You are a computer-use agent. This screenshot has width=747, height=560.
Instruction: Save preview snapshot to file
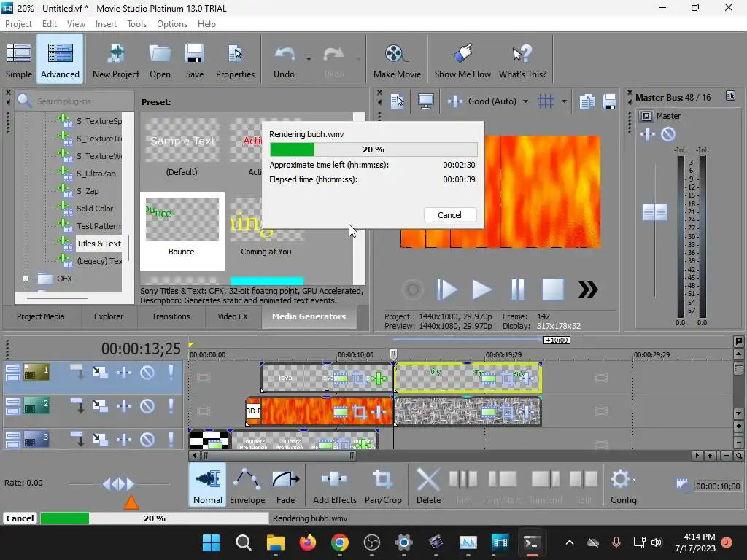coord(610,101)
